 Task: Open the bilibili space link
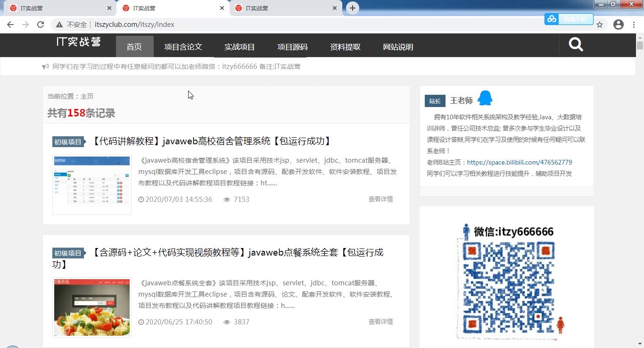click(520, 162)
